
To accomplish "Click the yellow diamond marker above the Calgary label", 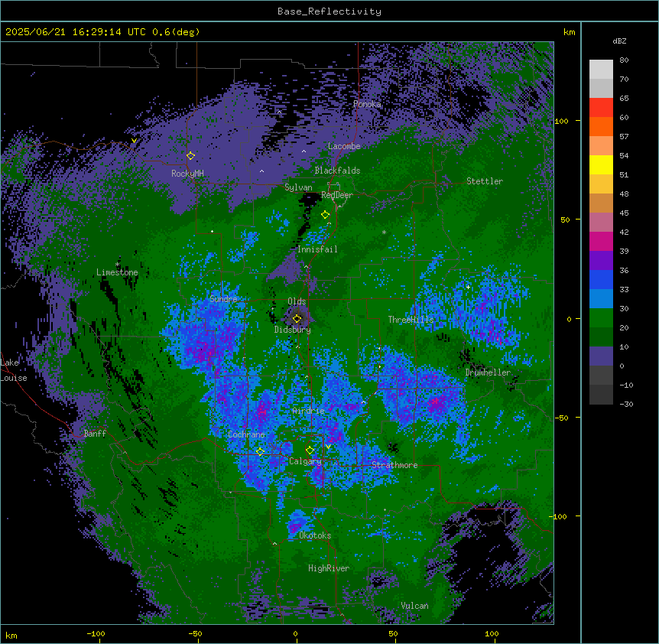I will tap(310, 450).
